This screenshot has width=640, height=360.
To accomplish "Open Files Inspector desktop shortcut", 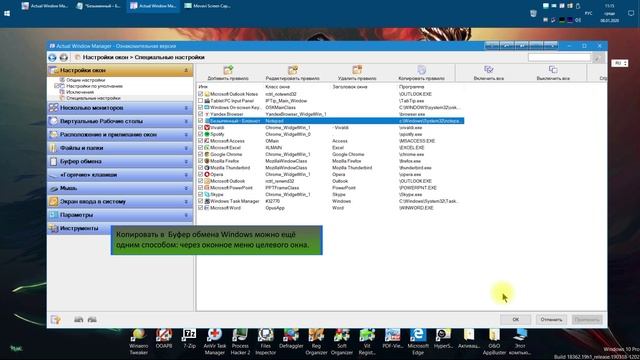I will pos(265,342).
